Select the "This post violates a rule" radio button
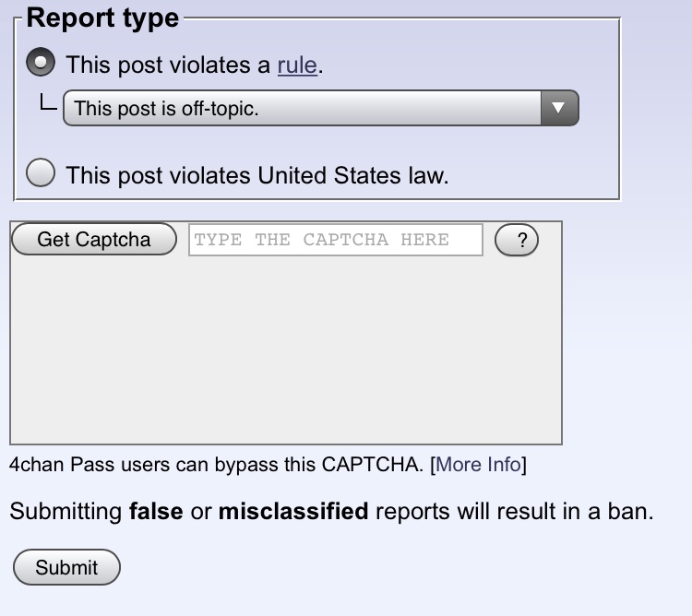 [x=42, y=65]
